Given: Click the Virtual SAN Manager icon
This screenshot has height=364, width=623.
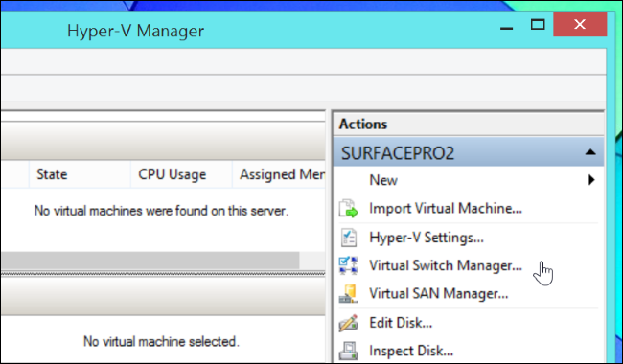Looking at the screenshot, I should pos(348,294).
